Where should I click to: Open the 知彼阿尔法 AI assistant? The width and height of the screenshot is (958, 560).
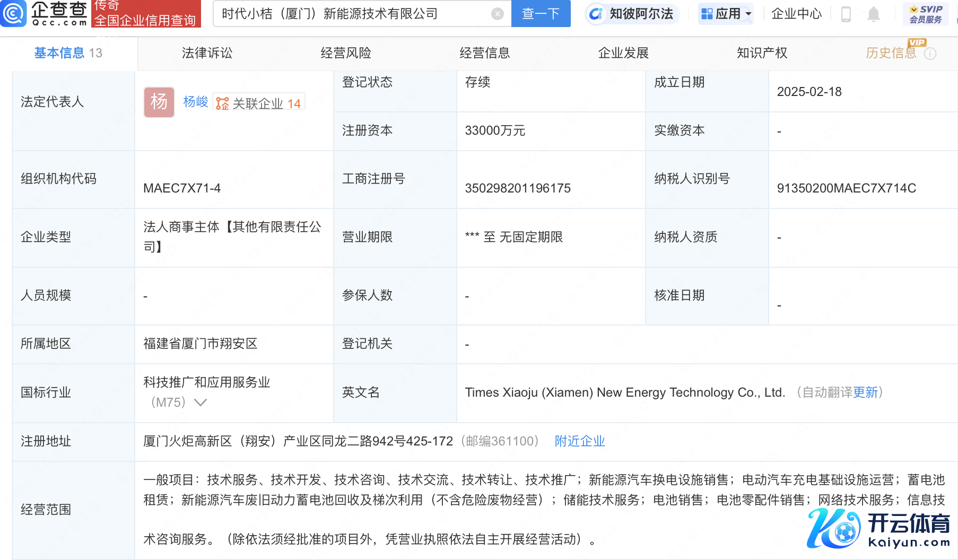[631, 14]
